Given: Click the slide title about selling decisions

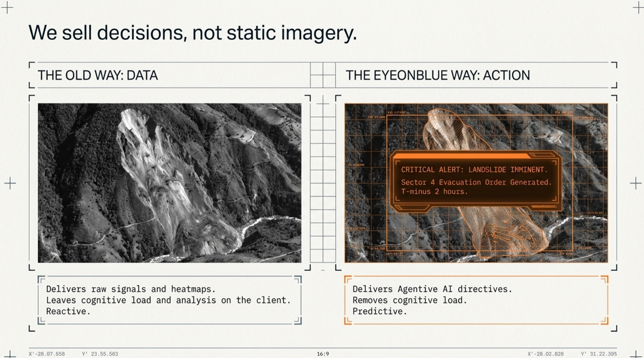Looking at the screenshot, I should click(x=192, y=33).
